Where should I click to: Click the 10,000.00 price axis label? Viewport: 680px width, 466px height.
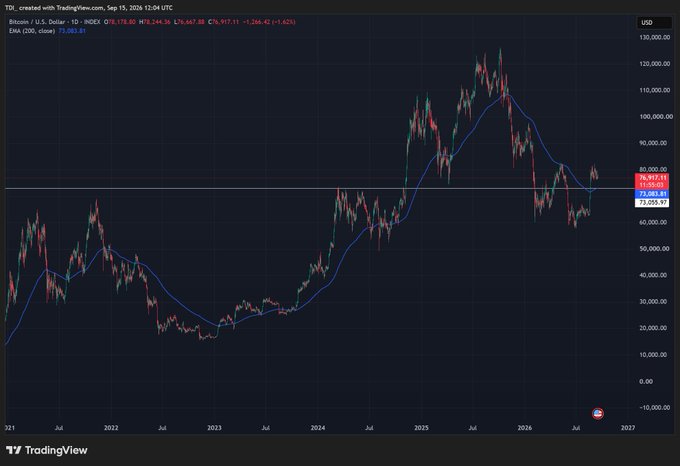654,355
